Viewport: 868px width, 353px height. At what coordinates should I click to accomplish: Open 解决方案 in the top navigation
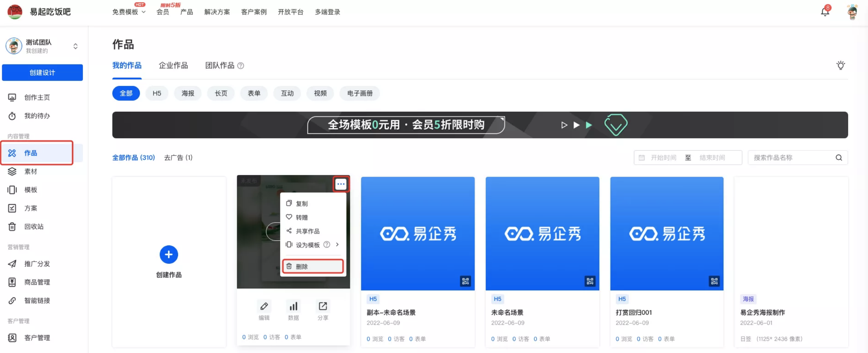point(217,12)
